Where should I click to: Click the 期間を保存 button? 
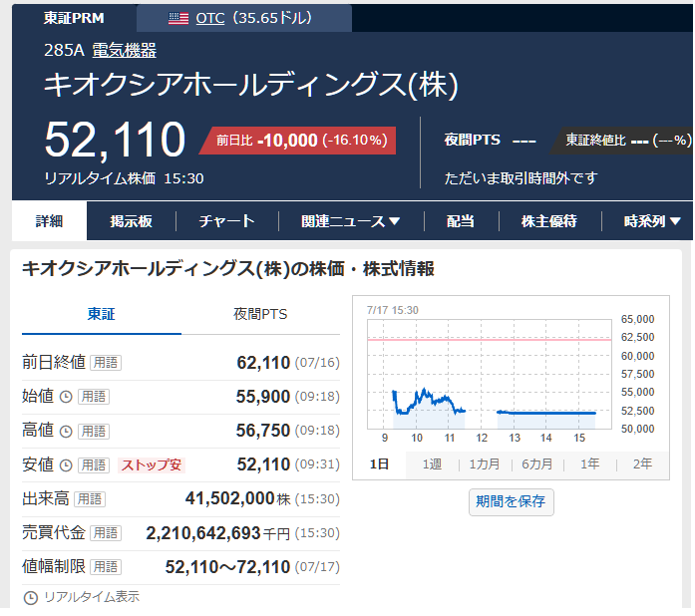click(512, 502)
